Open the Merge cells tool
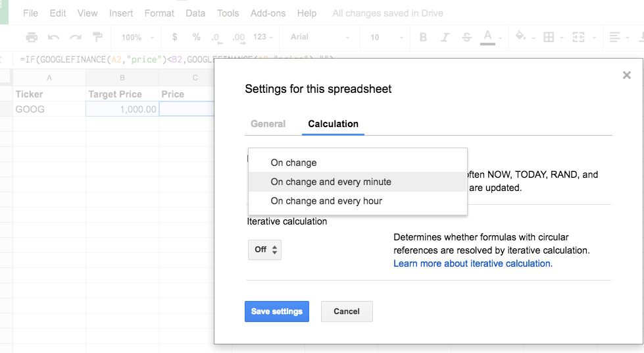644x353 pixels. pos(579,38)
